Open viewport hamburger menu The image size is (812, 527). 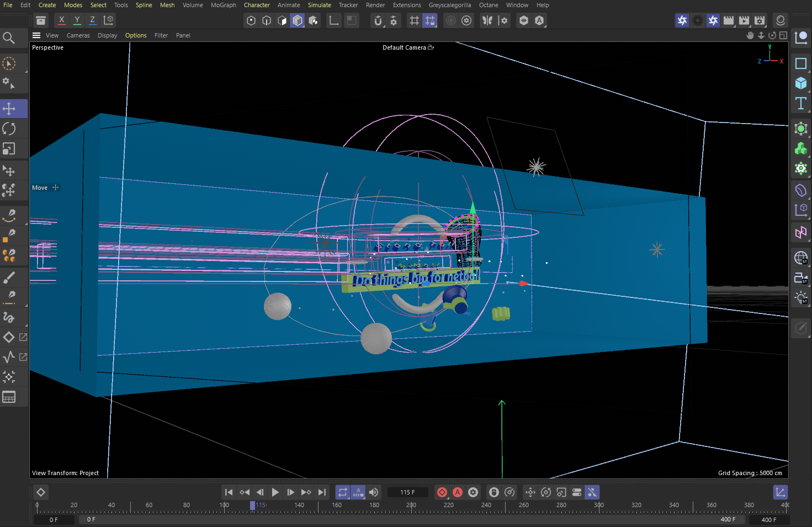36,35
